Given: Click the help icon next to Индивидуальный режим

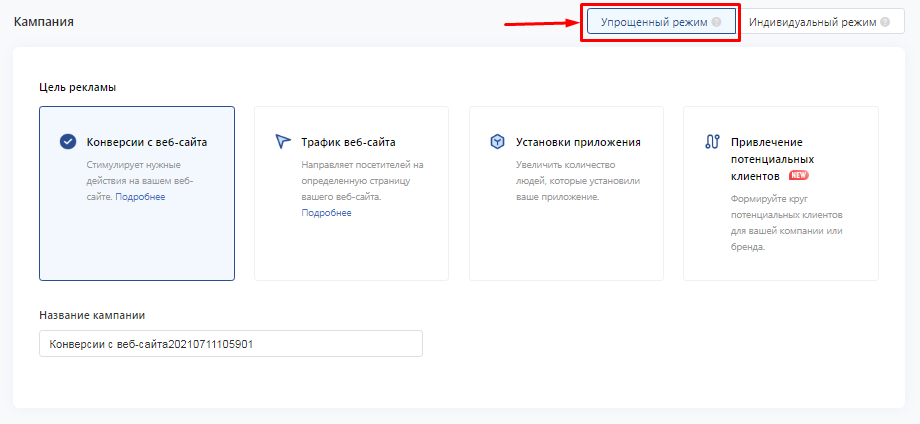Looking at the screenshot, I should tap(885, 22).
